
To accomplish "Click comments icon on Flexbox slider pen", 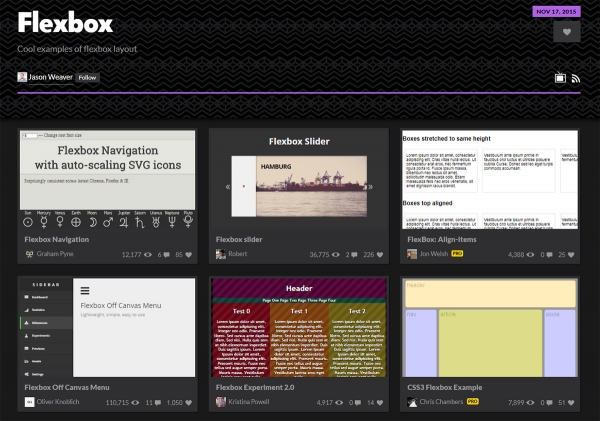I will point(354,254).
